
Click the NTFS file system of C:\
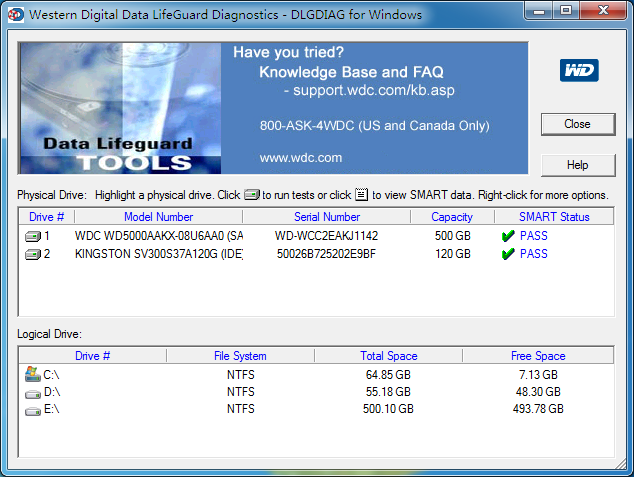click(241, 375)
